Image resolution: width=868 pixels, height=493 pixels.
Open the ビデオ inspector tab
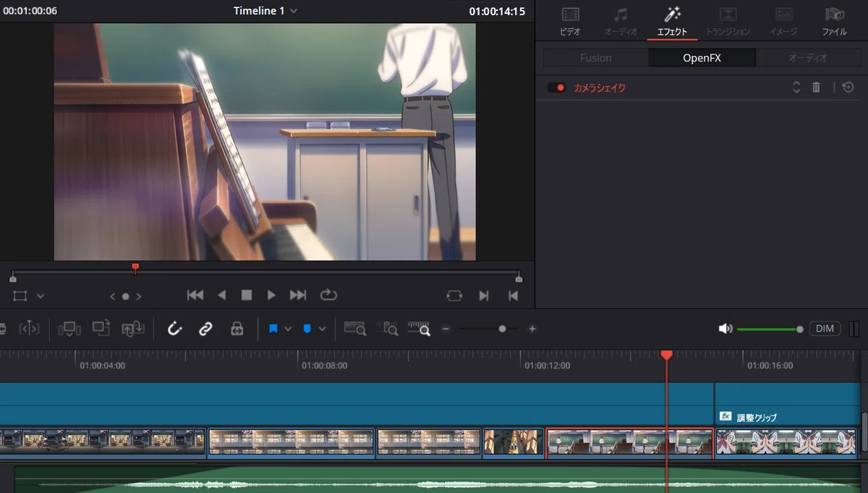(570, 21)
